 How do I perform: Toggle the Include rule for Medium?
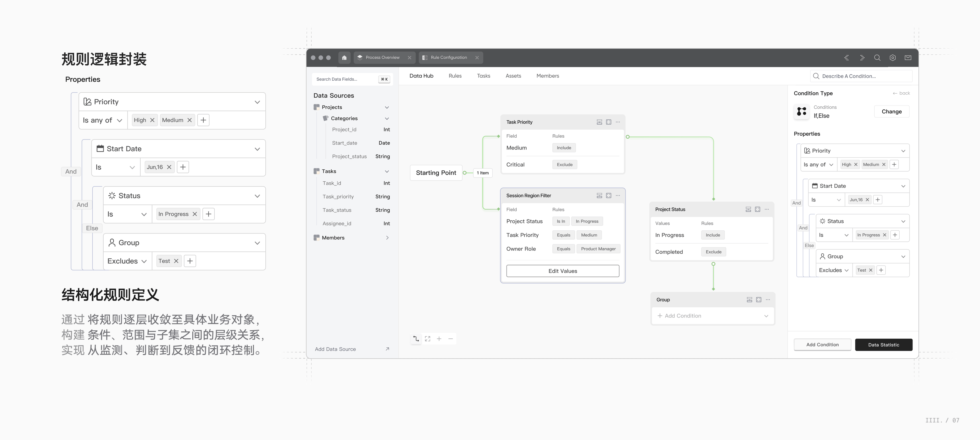click(x=564, y=148)
